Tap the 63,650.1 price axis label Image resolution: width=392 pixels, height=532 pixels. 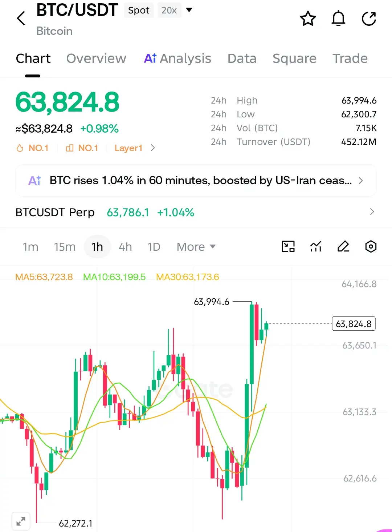click(x=359, y=345)
